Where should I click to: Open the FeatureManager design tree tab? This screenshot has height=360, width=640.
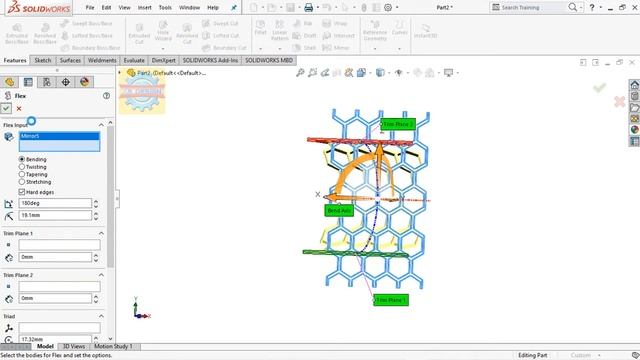click(x=9, y=82)
